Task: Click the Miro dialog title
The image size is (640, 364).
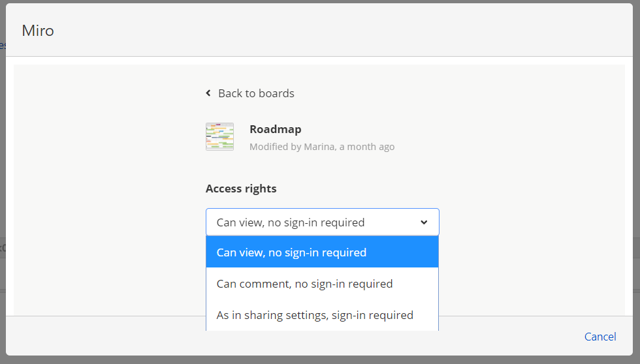Action: [38, 31]
